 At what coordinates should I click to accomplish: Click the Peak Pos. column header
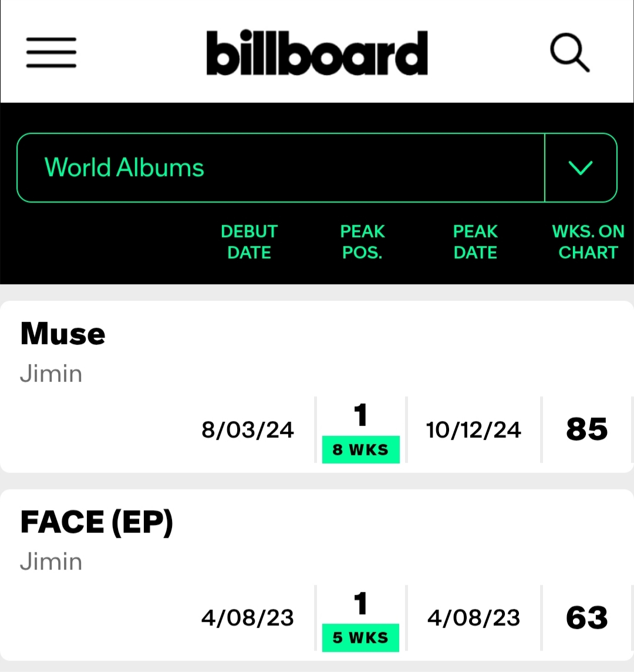point(362,242)
